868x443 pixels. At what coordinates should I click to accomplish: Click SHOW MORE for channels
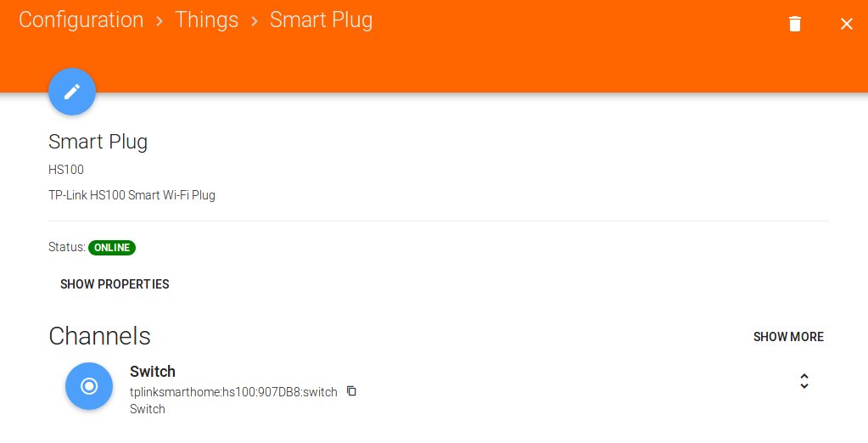(x=788, y=337)
